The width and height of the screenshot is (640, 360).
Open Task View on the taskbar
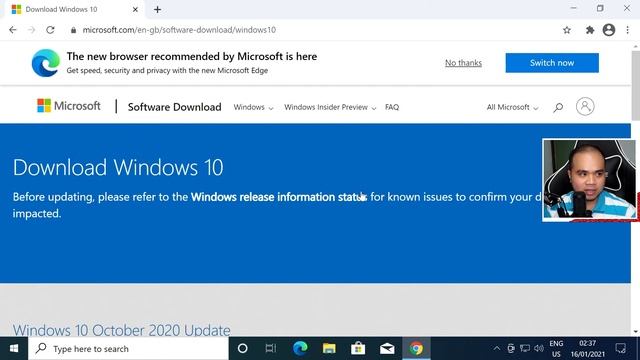click(x=270, y=349)
